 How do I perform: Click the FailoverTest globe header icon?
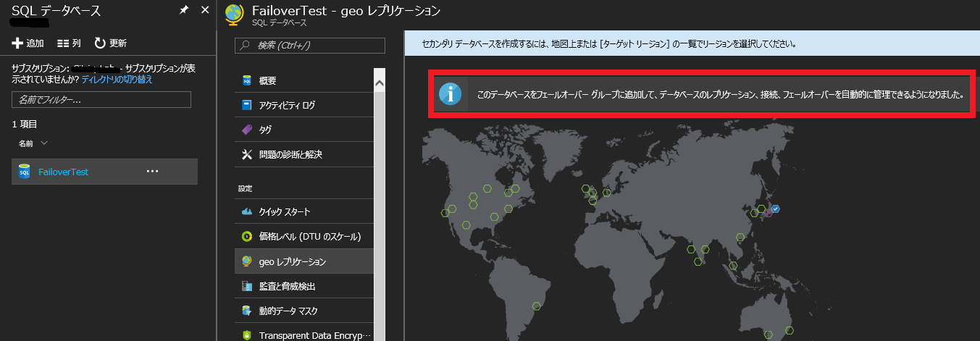[x=235, y=14]
